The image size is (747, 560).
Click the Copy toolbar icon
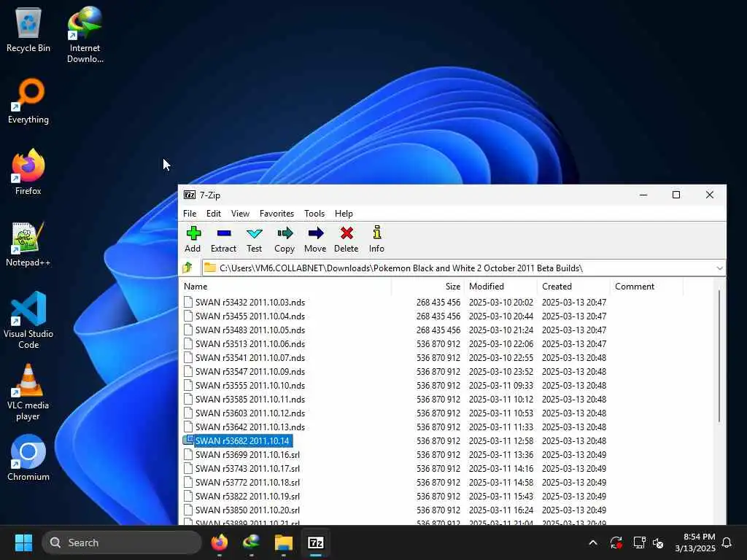[x=285, y=239]
